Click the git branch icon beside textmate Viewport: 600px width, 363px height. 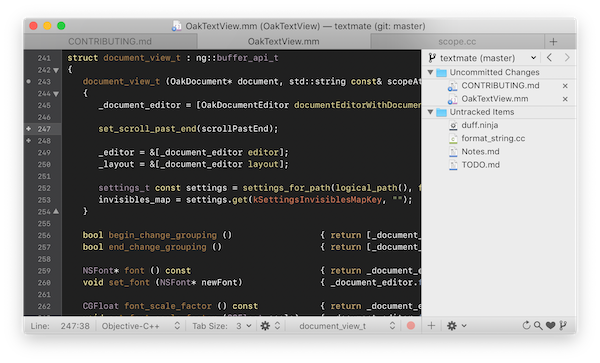(432, 58)
